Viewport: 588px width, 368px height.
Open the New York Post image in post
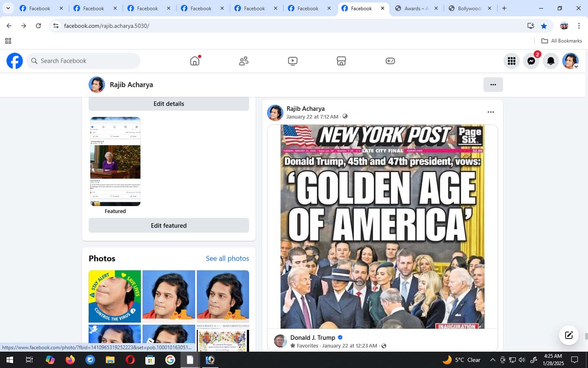pos(383,227)
